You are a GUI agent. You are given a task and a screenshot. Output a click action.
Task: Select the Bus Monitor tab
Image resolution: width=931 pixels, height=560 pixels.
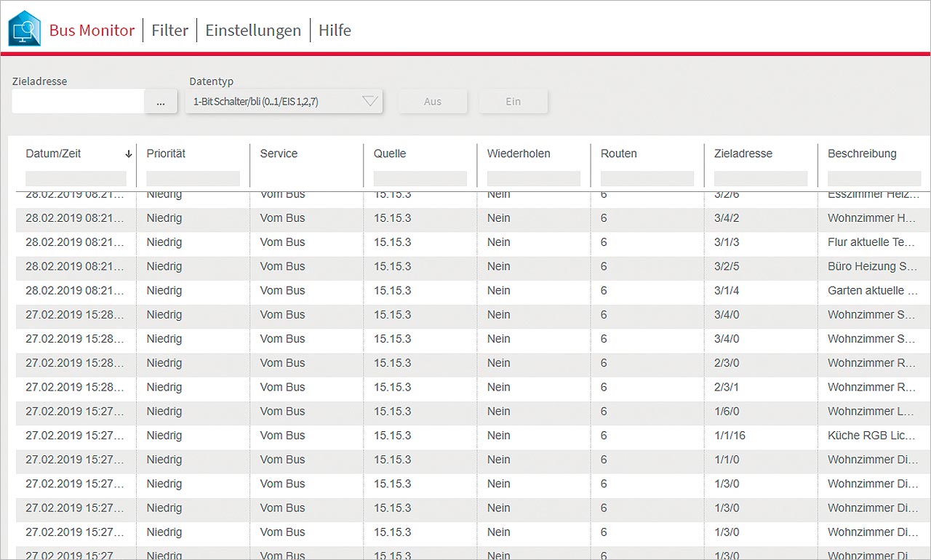point(92,31)
